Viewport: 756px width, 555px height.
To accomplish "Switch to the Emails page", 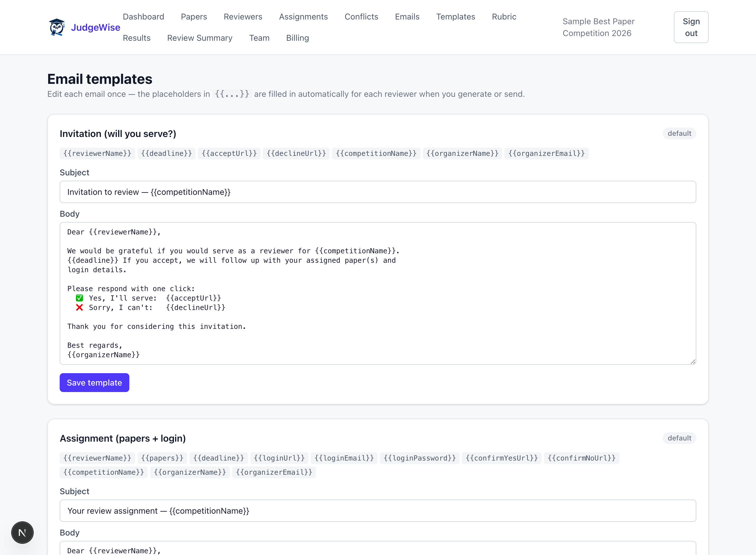I will click(407, 17).
